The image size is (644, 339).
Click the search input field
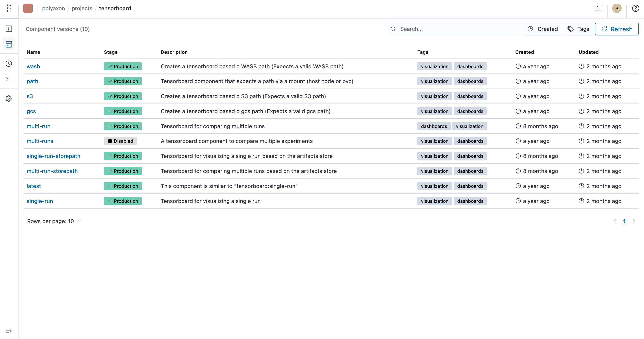click(455, 29)
